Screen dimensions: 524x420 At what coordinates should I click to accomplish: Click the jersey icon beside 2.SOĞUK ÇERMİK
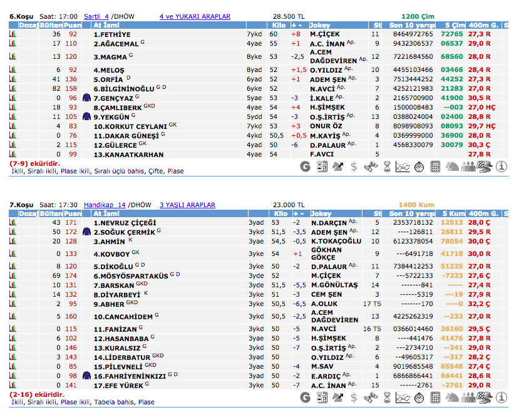[86, 232]
